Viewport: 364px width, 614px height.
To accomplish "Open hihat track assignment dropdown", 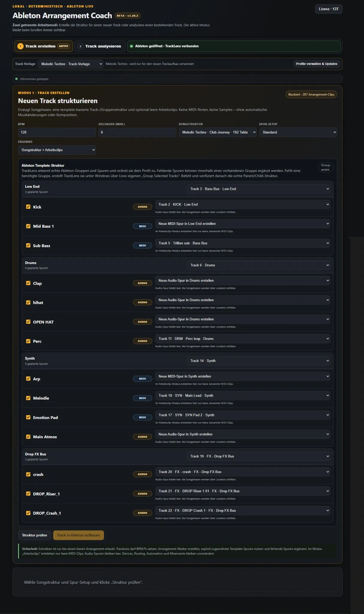I will coord(243,300).
